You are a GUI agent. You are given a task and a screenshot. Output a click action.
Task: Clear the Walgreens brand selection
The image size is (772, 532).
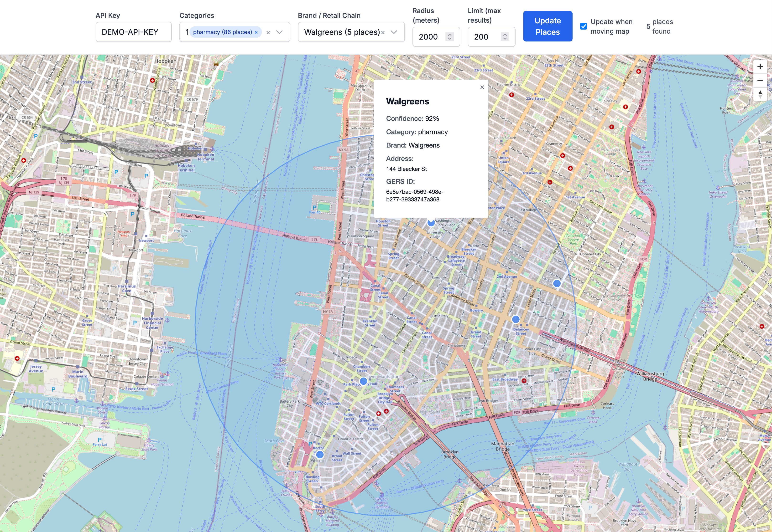coord(383,32)
